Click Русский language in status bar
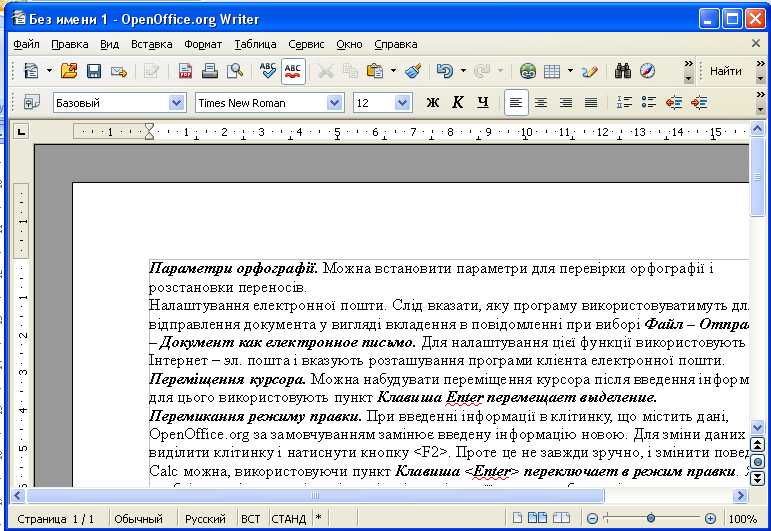This screenshot has height=531, width=771. 205,519
